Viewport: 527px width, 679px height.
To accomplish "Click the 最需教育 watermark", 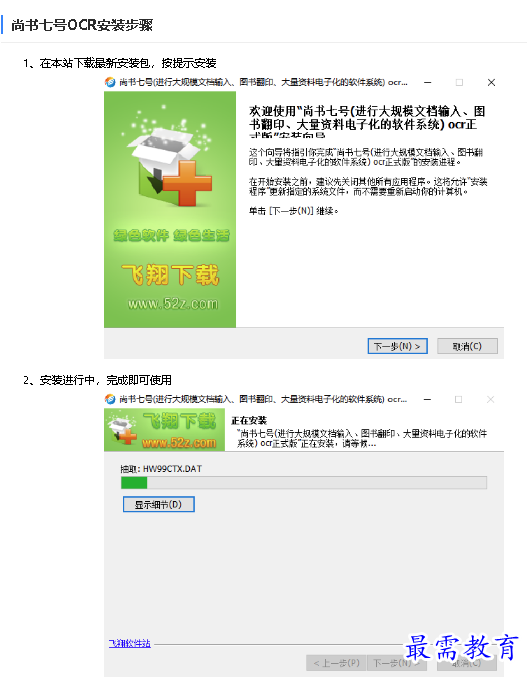I will point(462,648).
